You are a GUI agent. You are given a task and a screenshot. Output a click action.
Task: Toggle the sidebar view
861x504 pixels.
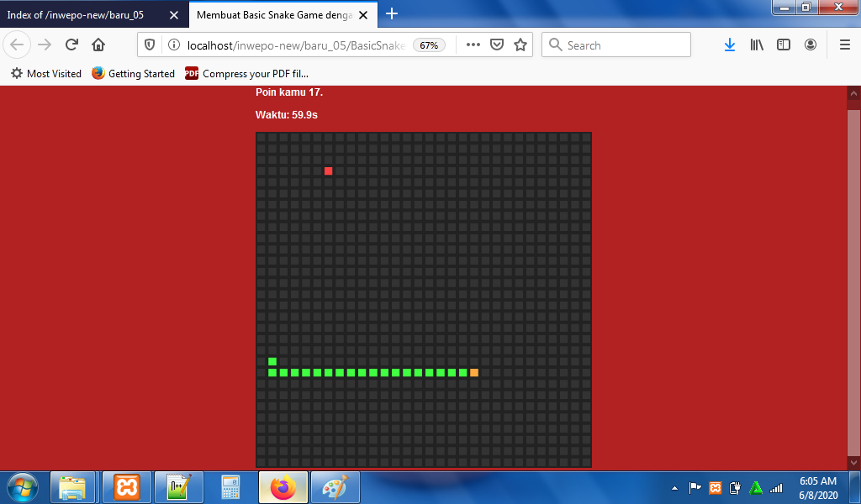click(784, 45)
